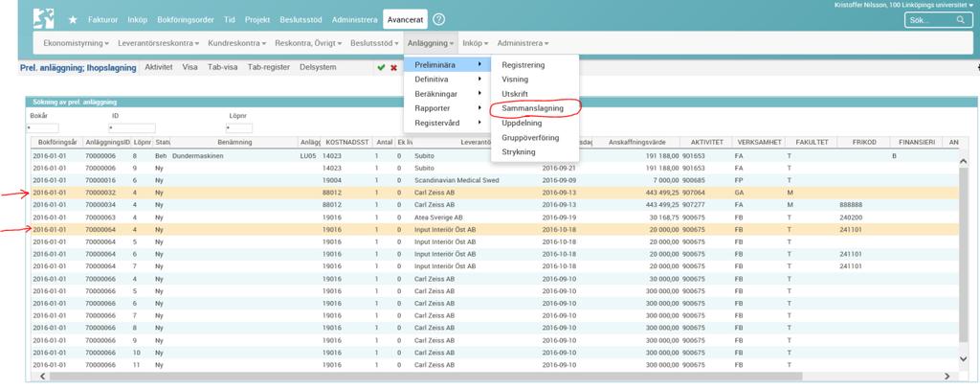Open the Administrera top menu
This screenshot has width=980, height=390.
click(x=354, y=19)
